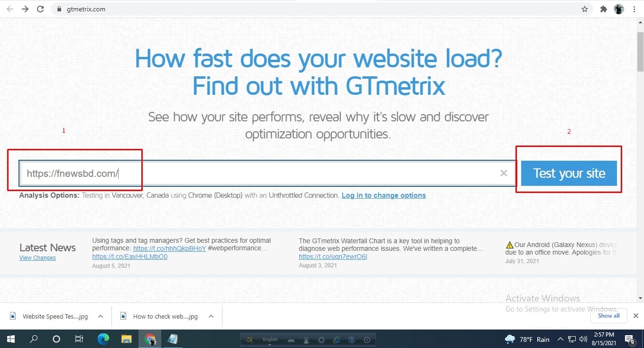Click the August 3, 2021 news date
The image size is (644, 348).
[x=318, y=266]
